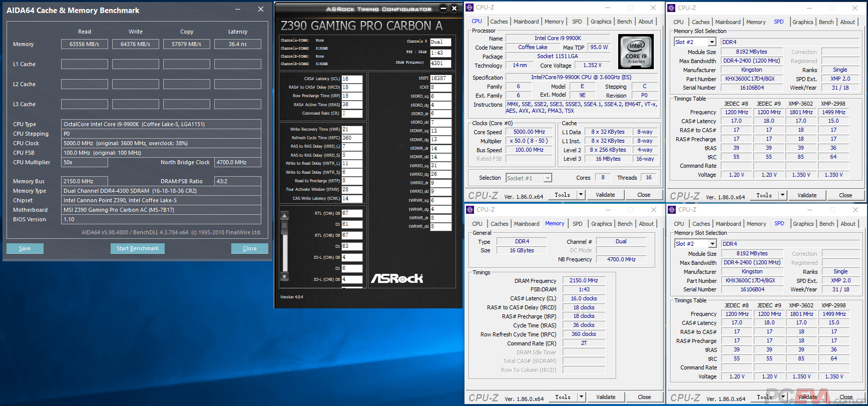Click Validate in the upper SPD window
The height and width of the screenshot is (406, 868).
coord(807,195)
